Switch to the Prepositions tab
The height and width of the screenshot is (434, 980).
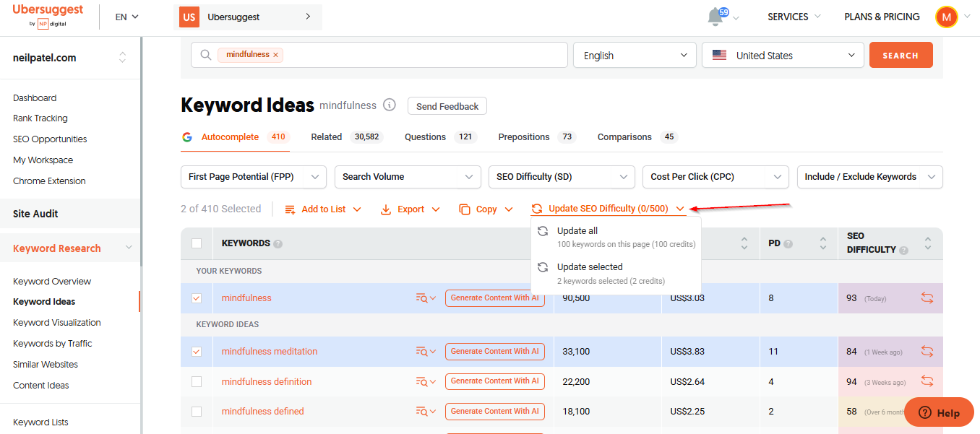click(x=537, y=137)
